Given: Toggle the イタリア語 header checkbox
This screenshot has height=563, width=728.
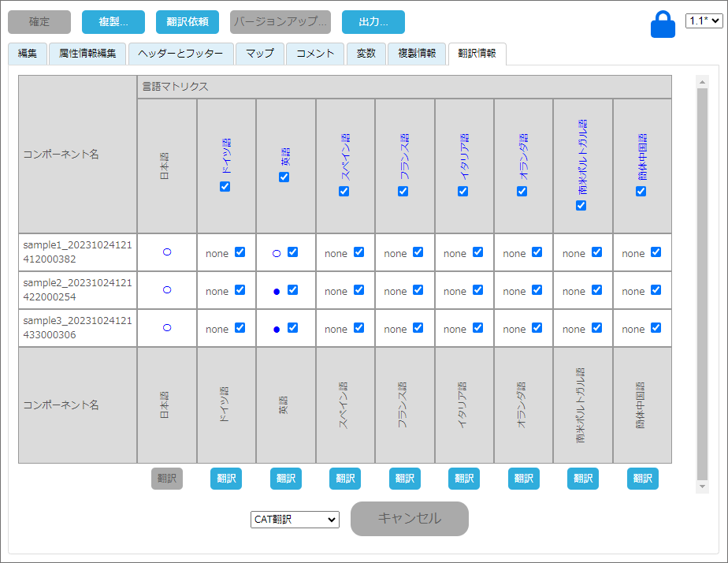Looking at the screenshot, I should tap(463, 192).
